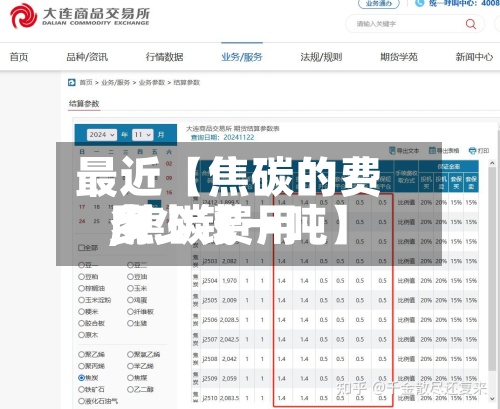Screen dimensions: 500x409
Task: Select the 胶合板 radio button
Action: point(81,323)
